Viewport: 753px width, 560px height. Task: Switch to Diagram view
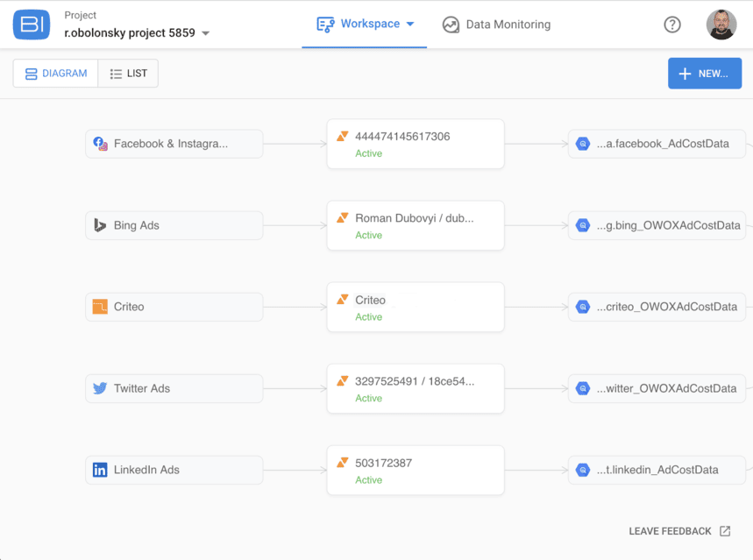click(56, 74)
